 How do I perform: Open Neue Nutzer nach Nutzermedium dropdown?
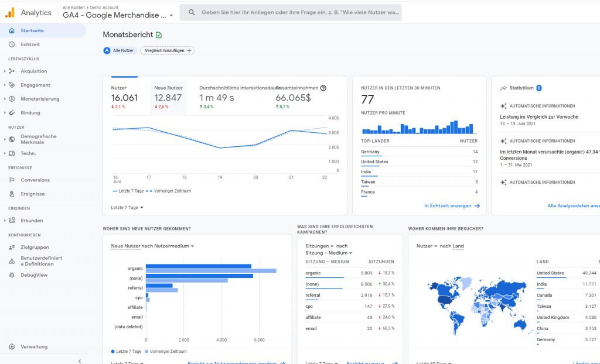tap(152, 246)
